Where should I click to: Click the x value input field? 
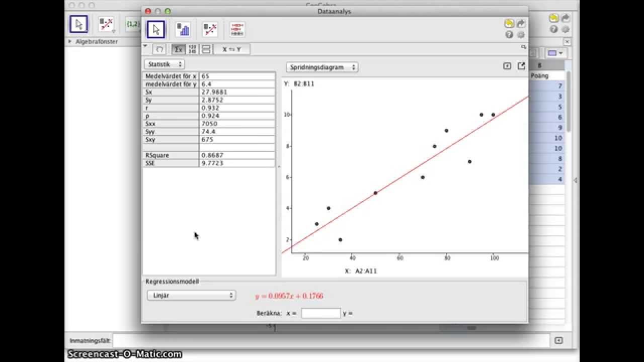(x=320, y=313)
